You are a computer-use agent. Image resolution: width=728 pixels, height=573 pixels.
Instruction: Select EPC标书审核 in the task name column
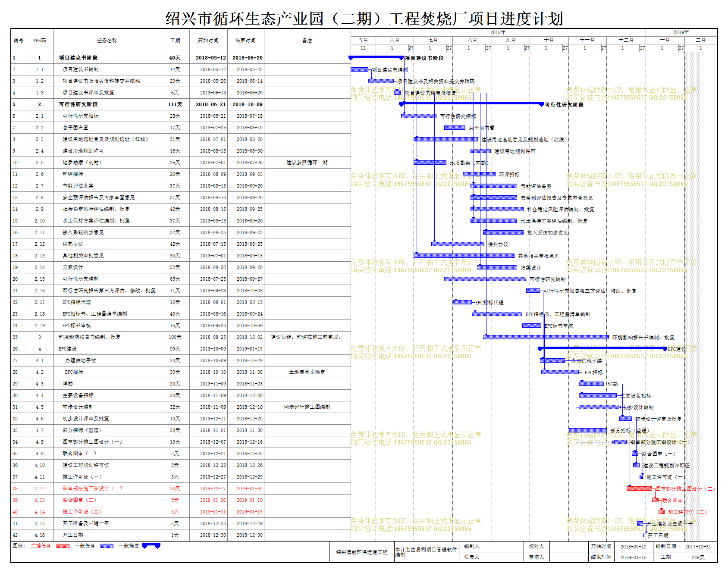77,326
